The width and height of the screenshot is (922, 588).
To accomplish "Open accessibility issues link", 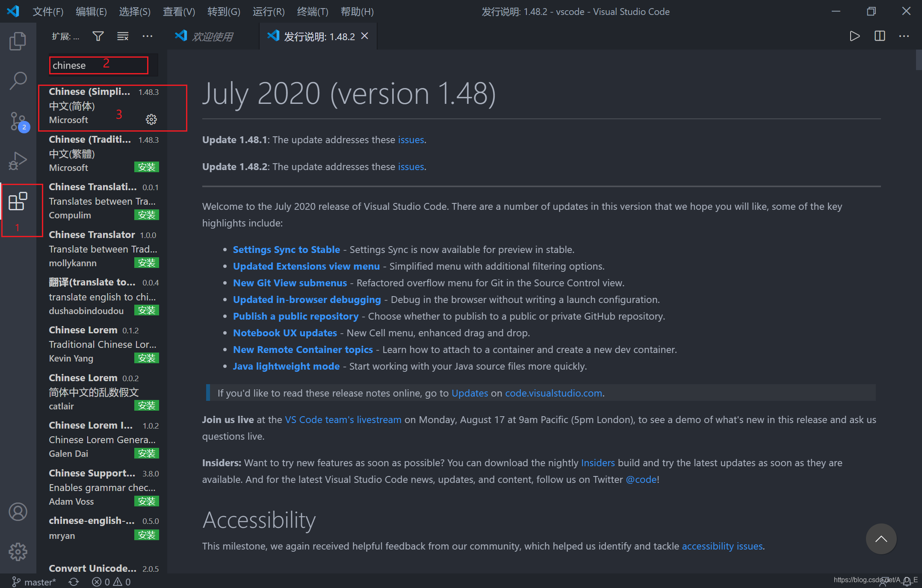I will [722, 546].
